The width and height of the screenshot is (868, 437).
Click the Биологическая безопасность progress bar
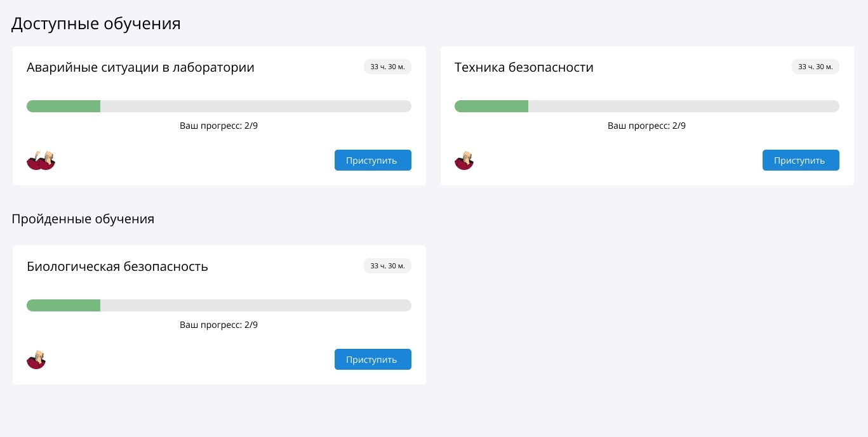coord(219,305)
